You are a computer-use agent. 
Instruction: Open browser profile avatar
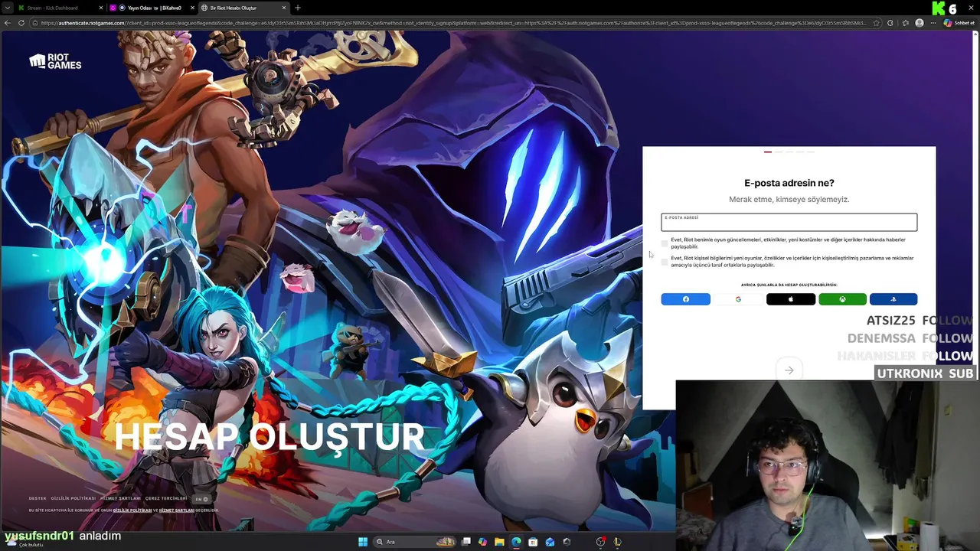(920, 23)
